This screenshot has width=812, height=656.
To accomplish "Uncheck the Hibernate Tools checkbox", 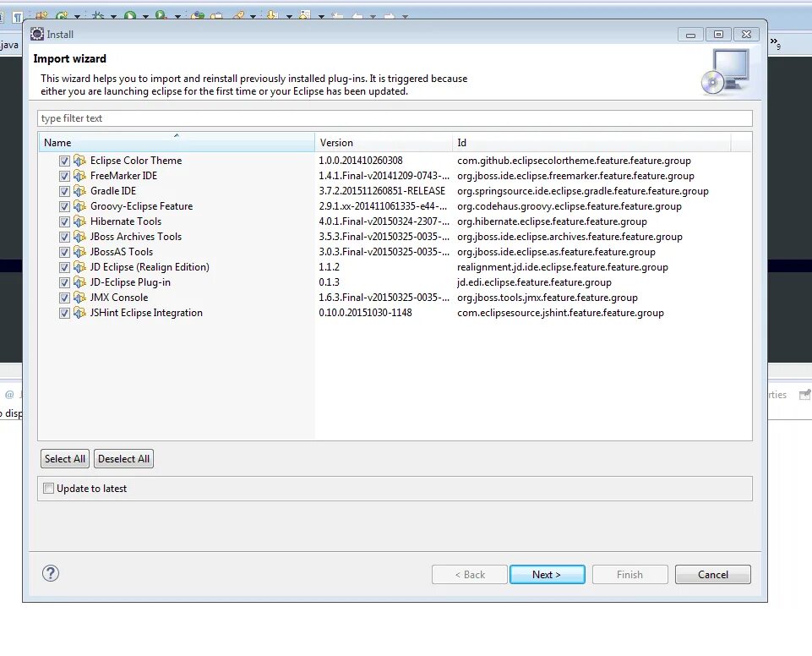I will pos(64,221).
